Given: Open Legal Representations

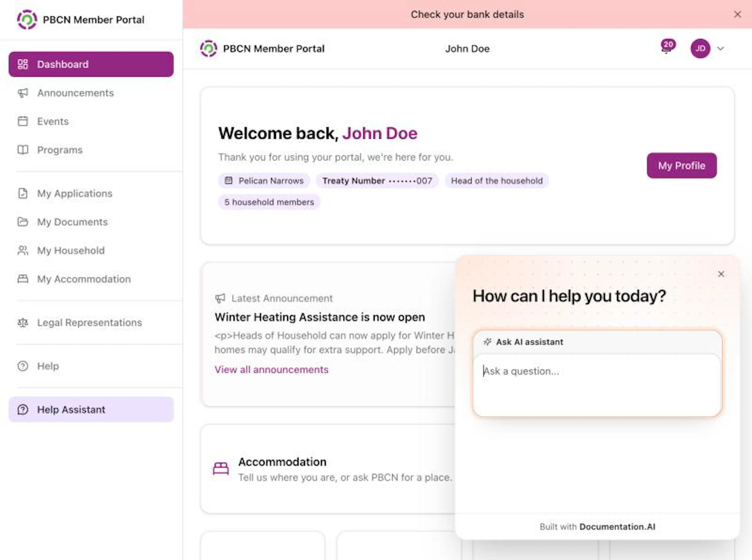Looking at the screenshot, I should pyautogui.click(x=91, y=322).
